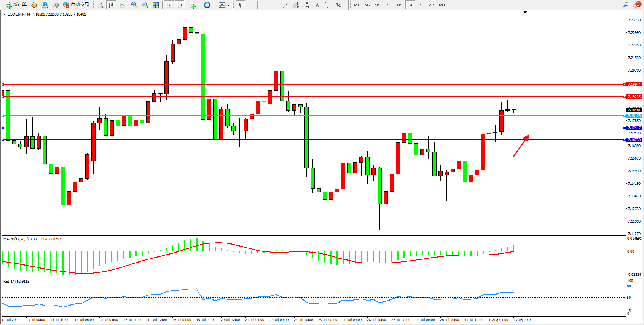Select the text label 'A' tool

coord(317,5)
